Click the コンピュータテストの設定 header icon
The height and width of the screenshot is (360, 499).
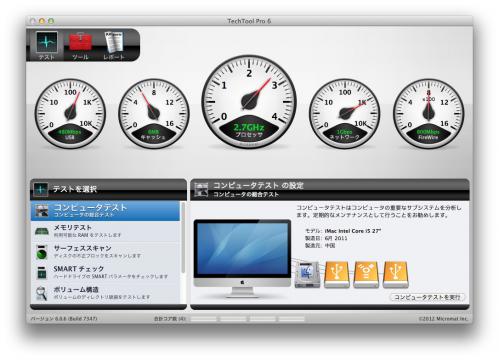[x=201, y=189]
